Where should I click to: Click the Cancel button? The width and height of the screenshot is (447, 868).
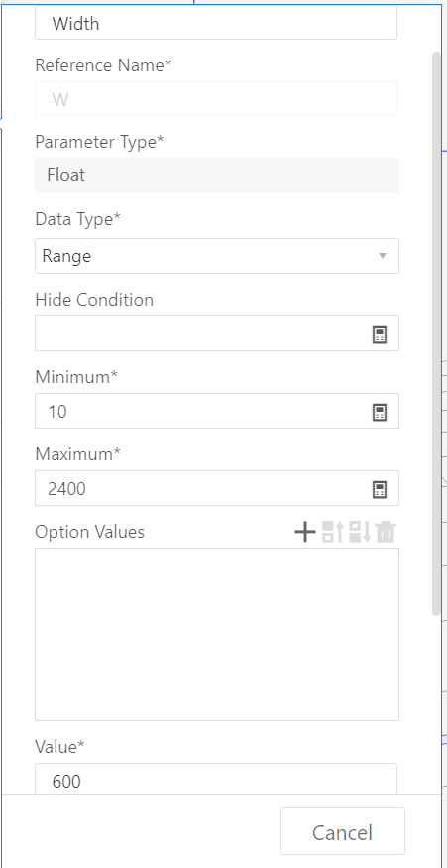pos(343,832)
